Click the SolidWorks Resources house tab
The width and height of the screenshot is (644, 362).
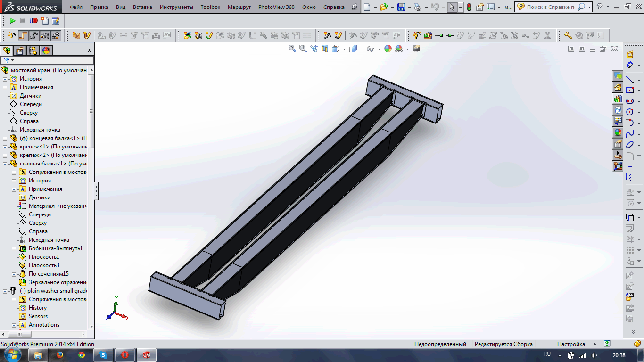618,87
